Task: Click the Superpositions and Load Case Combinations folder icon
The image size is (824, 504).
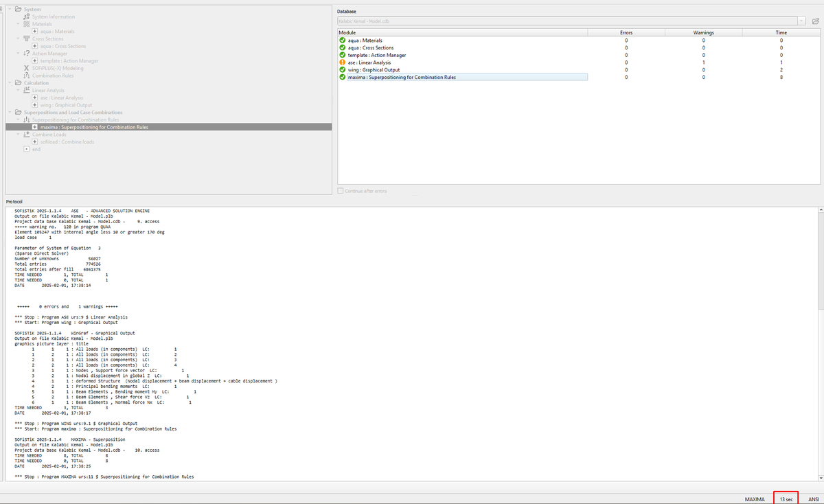Action: pyautogui.click(x=19, y=112)
